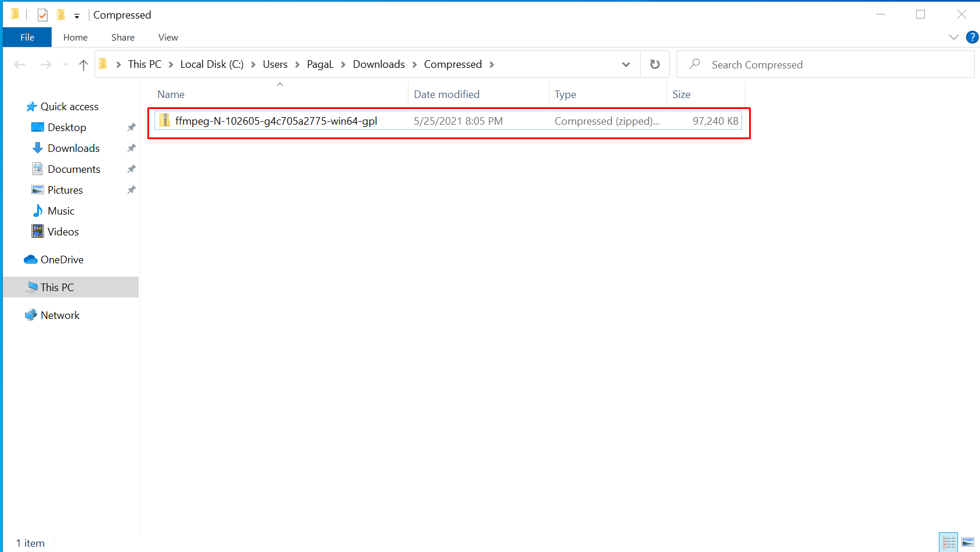Image resolution: width=980 pixels, height=552 pixels.
Task: Click the Refresh button in address bar
Action: tap(654, 64)
